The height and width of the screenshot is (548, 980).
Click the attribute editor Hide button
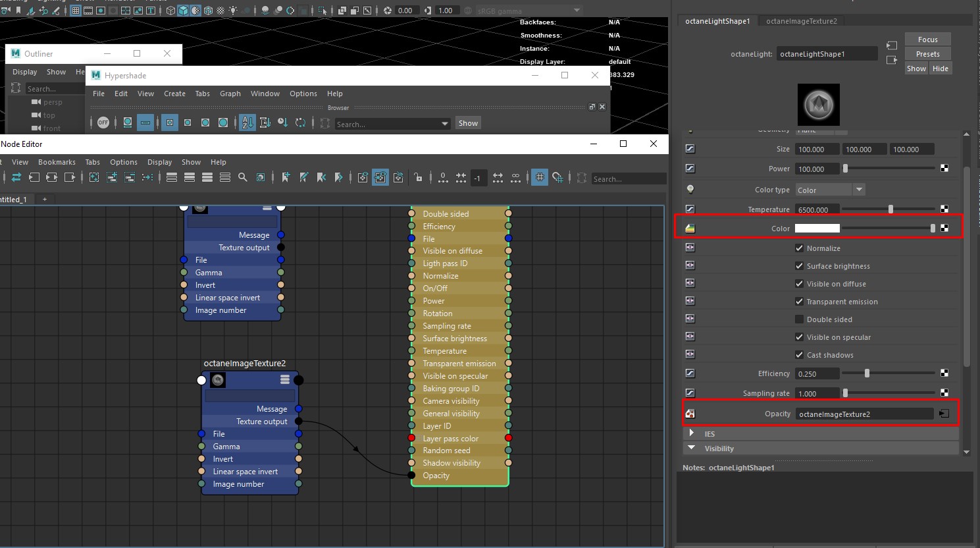tap(941, 68)
